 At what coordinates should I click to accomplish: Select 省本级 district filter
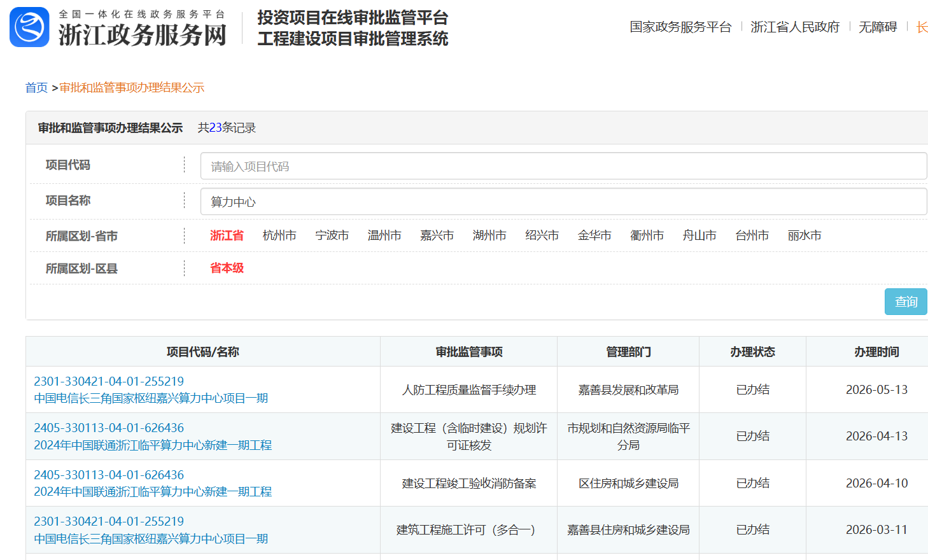pos(227,268)
